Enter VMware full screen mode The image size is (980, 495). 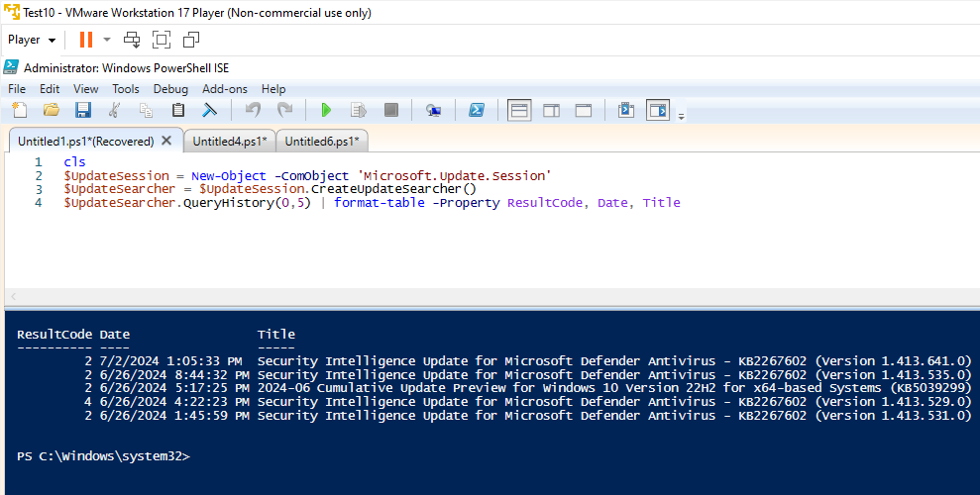pyautogui.click(x=162, y=40)
